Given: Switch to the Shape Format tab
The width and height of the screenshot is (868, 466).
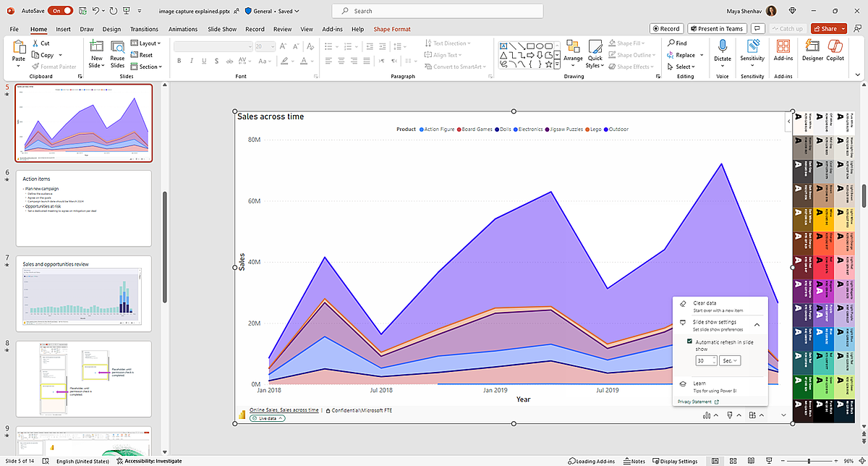Looking at the screenshot, I should click(x=392, y=29).
